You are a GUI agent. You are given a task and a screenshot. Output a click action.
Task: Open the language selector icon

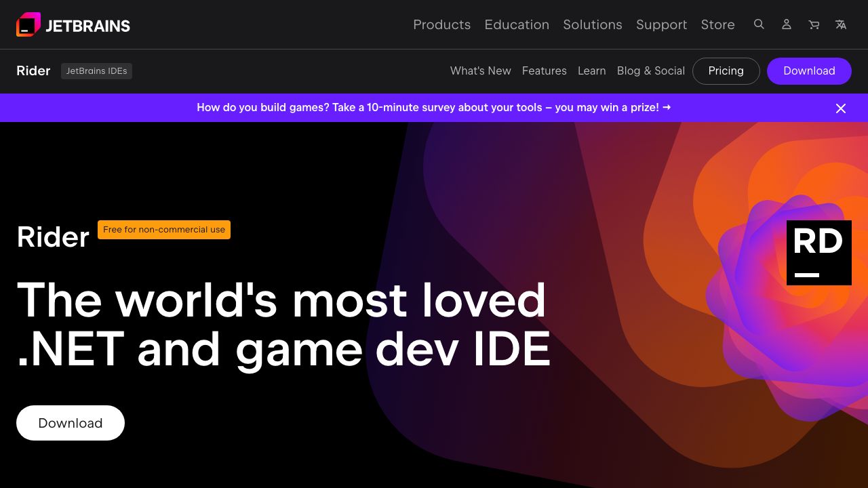click(x=841, y=24)
